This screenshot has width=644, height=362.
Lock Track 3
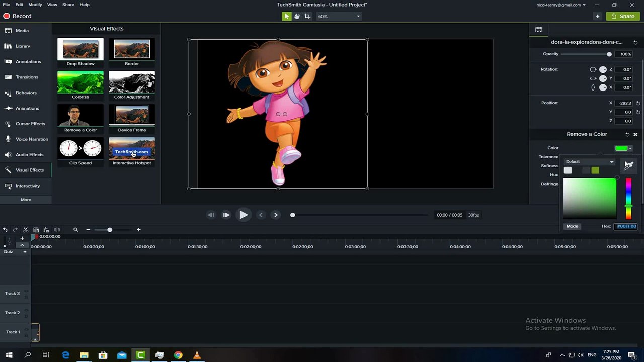tap(26, 297)
